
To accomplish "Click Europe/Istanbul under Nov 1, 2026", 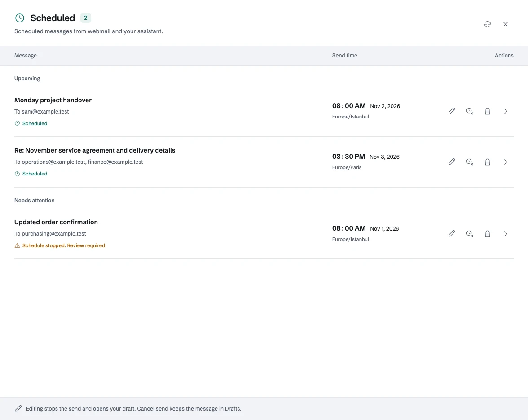I will (351, 239).
